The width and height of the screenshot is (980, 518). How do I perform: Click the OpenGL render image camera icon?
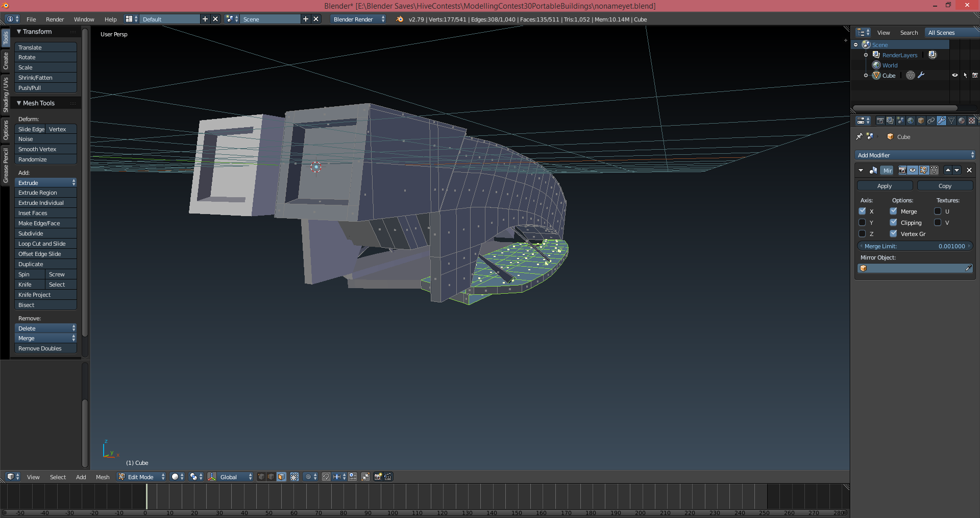[378, 477]
